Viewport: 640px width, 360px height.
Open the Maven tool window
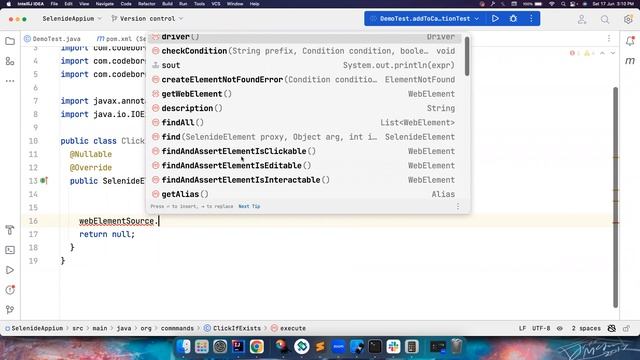[x=630, y=61]
